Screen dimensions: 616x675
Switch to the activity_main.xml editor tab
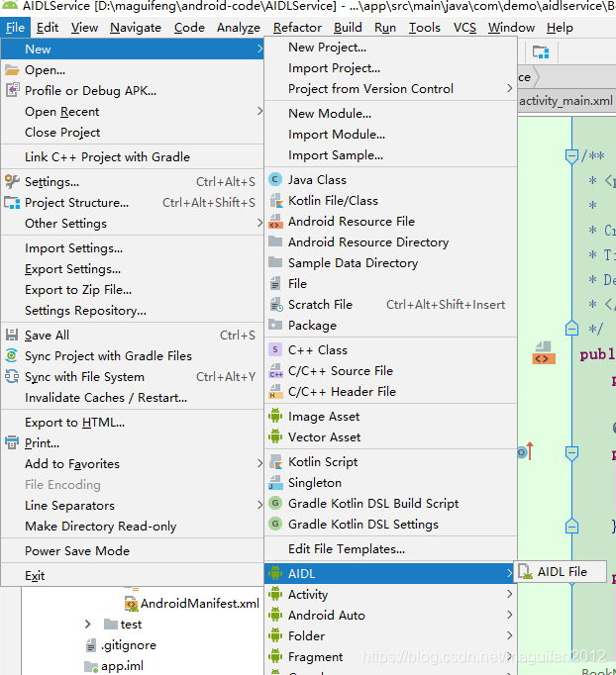tap(566, 101)
